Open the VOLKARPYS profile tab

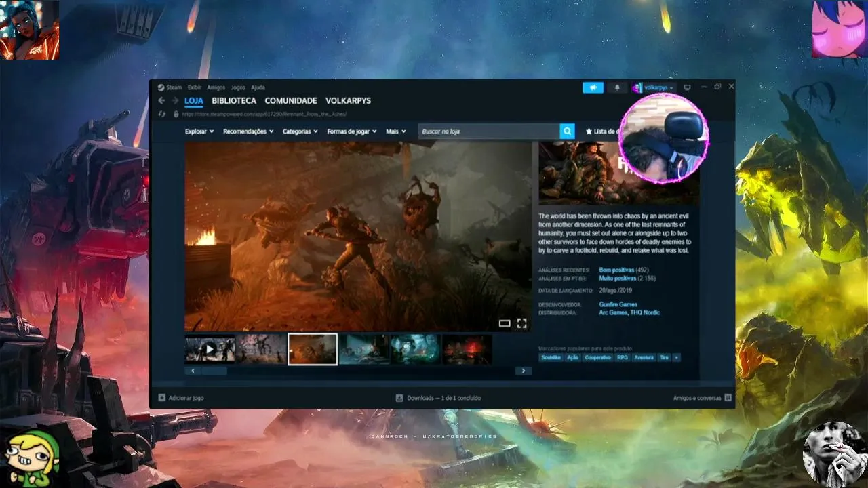click(348, 100)
